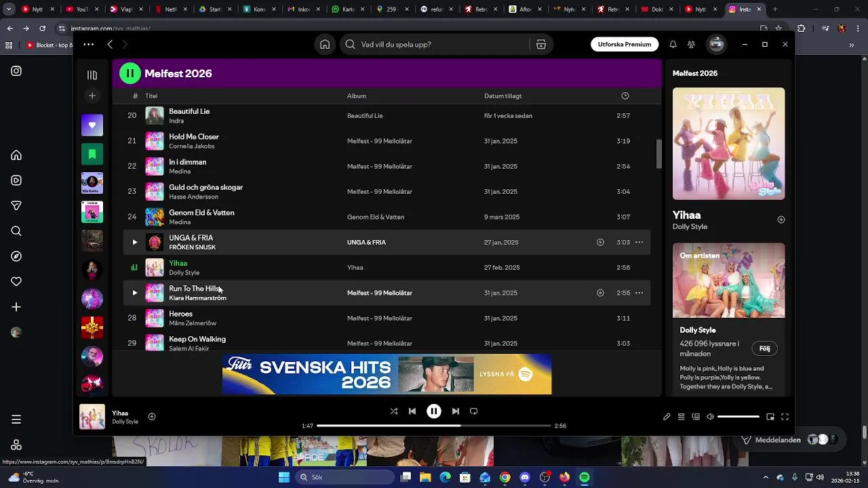Image resolution: width=868 pixels, height=488 pixels.
Task: Open the lyrics microphone icon
Action: [x=667, y=417]
